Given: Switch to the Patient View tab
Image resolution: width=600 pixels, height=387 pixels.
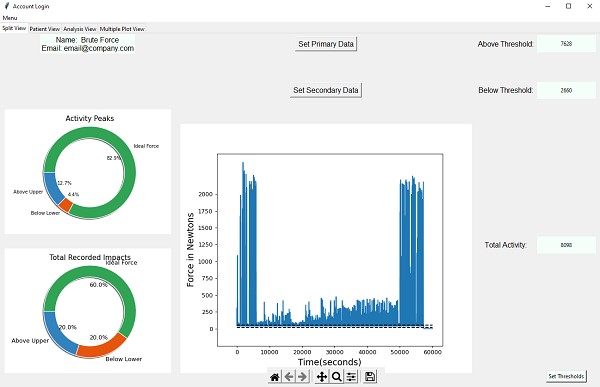Looking at the screenshot, I should point(45,29).
